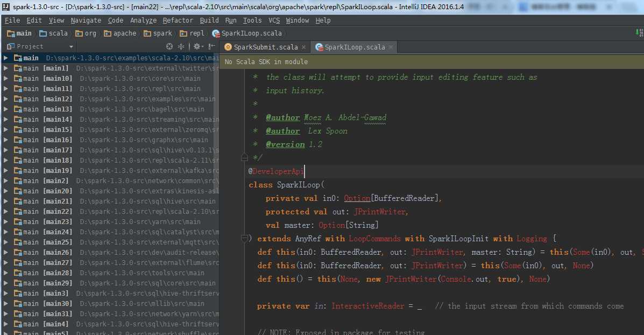Click module folder icon of main [main20]
Viewport: 644px width, 335px height.
coord(18,191)
